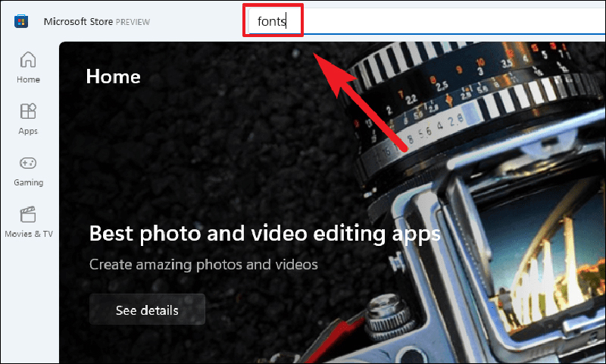Go to the Gaming section
The width and height of the screenshot is (606, 364).
point(28,171)
